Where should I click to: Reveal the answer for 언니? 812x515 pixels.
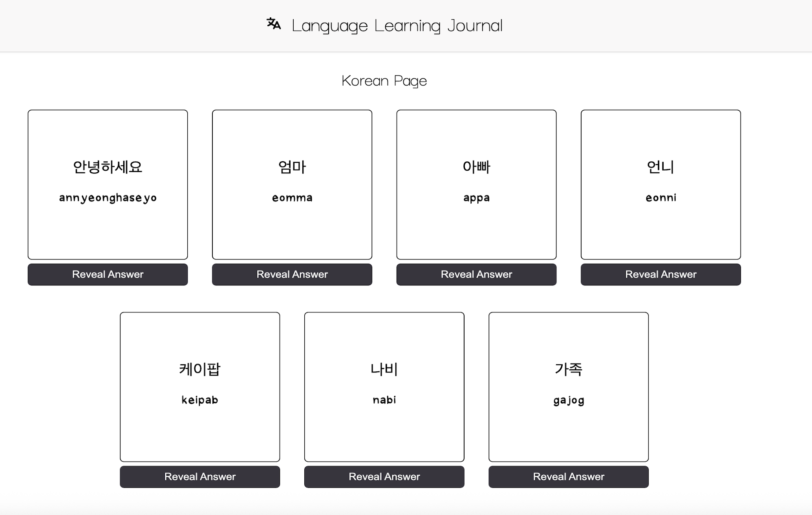tap(660, 274)
